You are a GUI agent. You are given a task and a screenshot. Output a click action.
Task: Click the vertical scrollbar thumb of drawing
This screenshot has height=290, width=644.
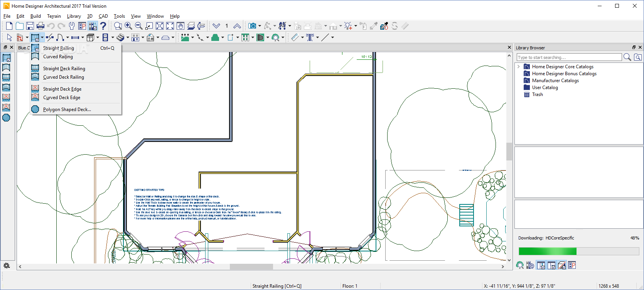509,151
